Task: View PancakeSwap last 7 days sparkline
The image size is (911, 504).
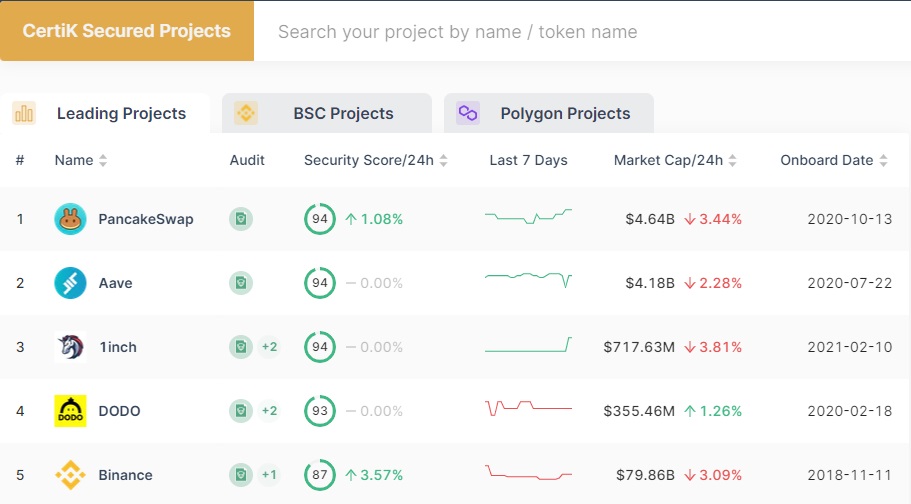Action: click(x=528, y=216)
